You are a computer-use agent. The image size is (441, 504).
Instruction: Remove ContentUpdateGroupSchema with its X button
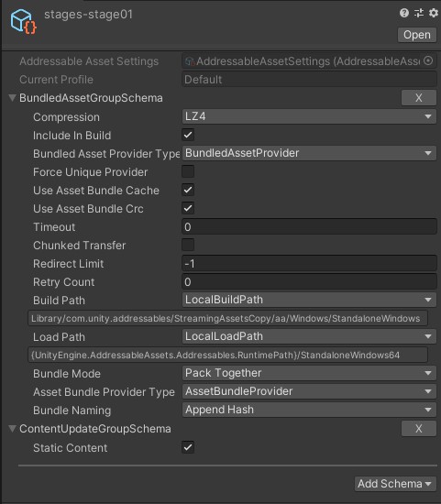pyautogui.click(x=418, y=429)
